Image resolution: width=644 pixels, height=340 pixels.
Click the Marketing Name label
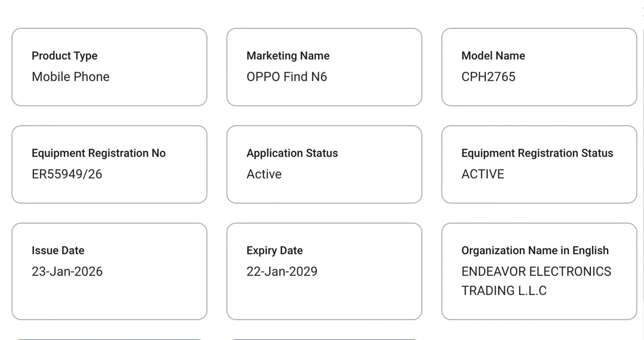click(x=288, y=56)
